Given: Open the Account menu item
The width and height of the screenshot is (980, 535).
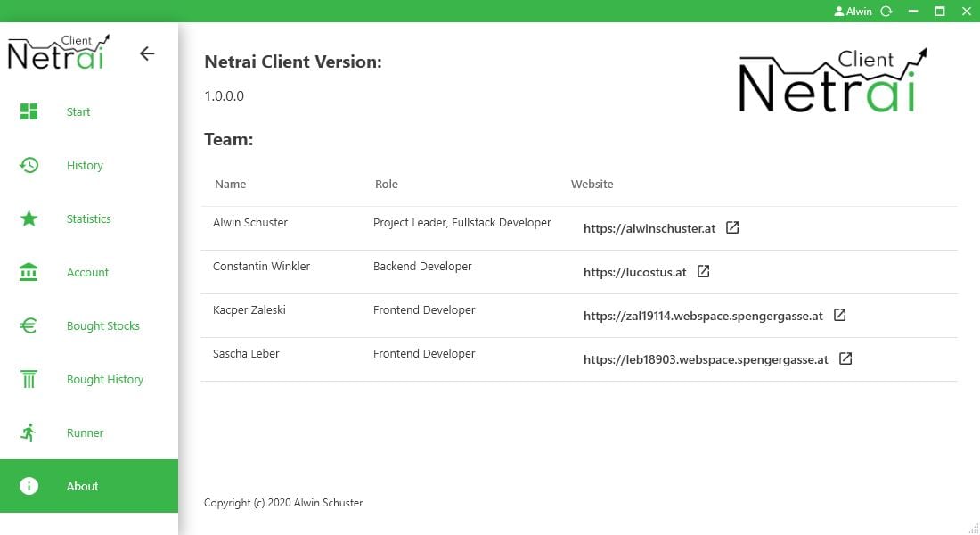Looking at the screenshot, I should 89,272.
